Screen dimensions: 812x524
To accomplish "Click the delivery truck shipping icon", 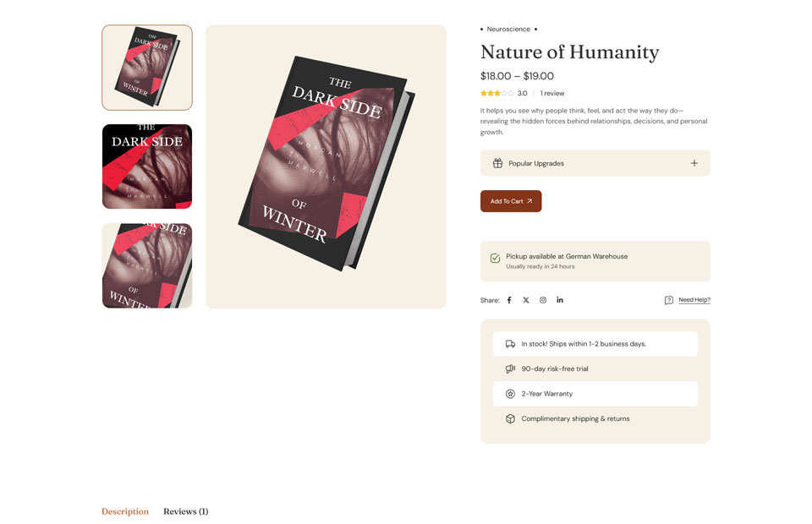I will coord(510,344).
